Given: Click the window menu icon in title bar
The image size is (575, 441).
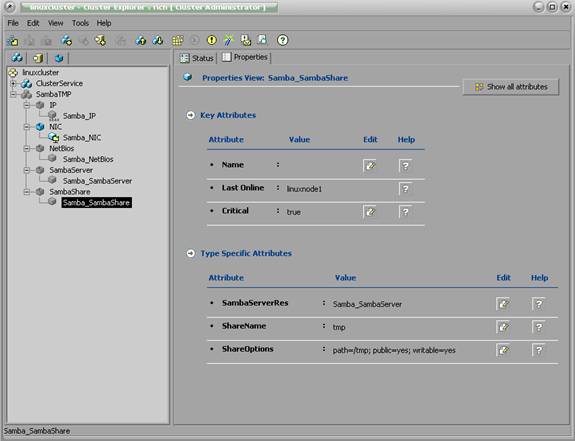Looking at the screenshot, I should [10, 7].
